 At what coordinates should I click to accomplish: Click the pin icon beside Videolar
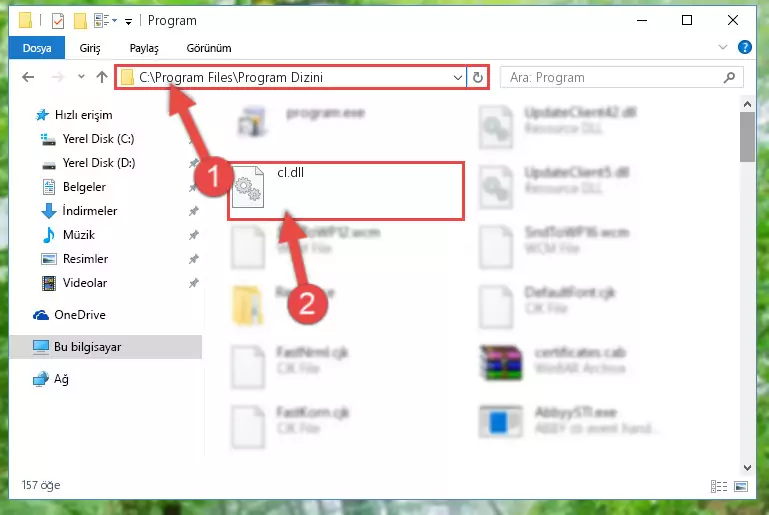[194, 283]
